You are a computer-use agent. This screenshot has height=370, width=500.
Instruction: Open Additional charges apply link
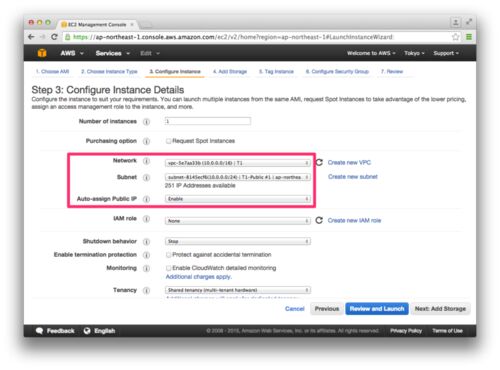point(198,277)
